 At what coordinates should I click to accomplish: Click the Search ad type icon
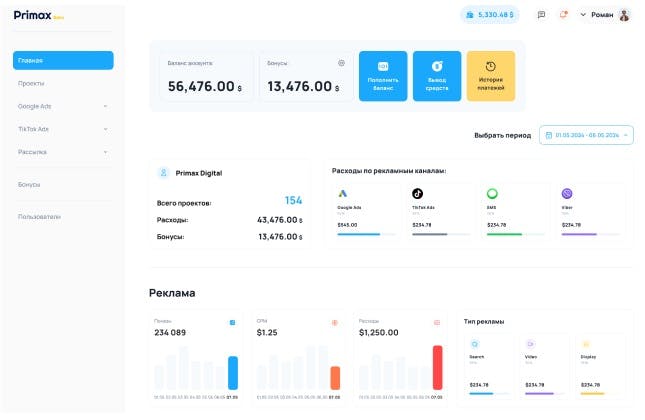point(475,344)
